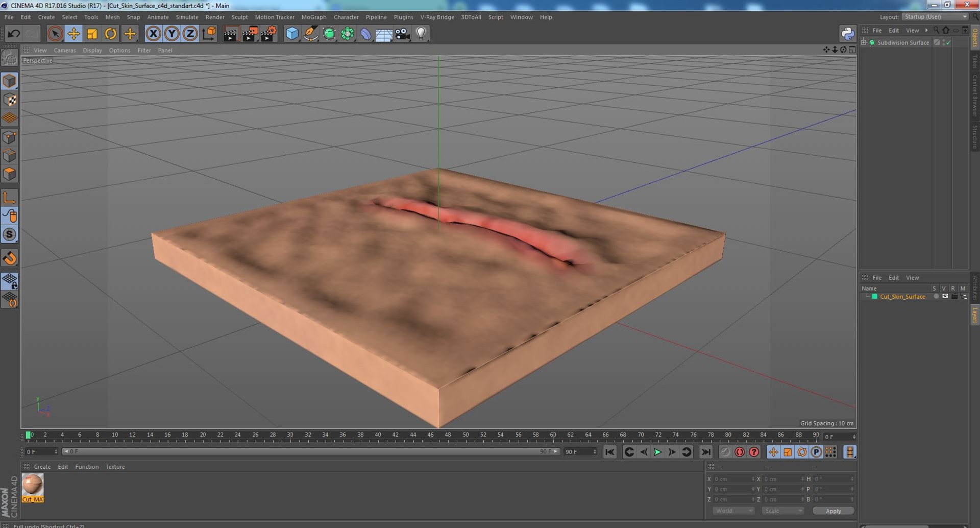The width and height of the screenshot is (980, 528).
Task: Click frame 46 on timeline ruler
Action: point(430,435)
